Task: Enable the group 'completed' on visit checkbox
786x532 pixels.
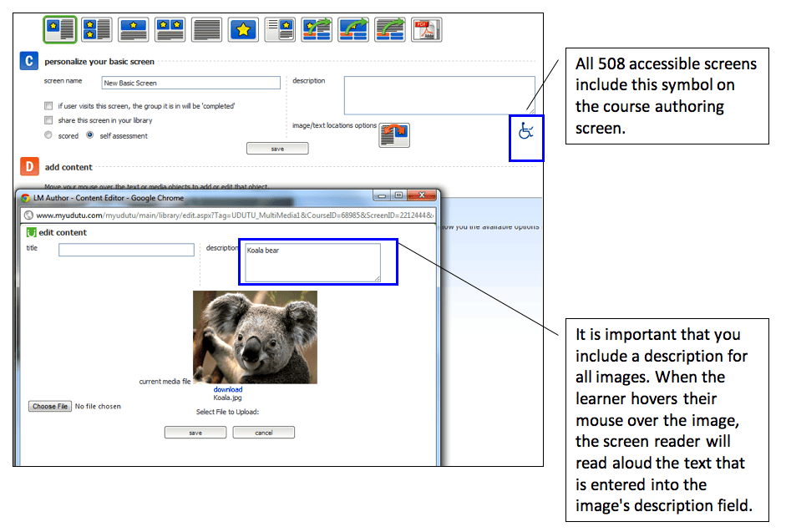Action: pyautogui.click(x=48, y=106)
